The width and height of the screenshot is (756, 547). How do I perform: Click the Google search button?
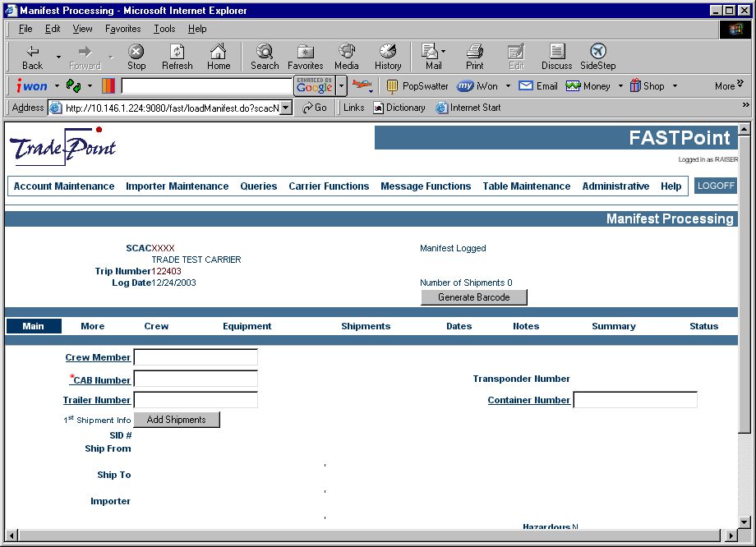click(x=315, y=85)
